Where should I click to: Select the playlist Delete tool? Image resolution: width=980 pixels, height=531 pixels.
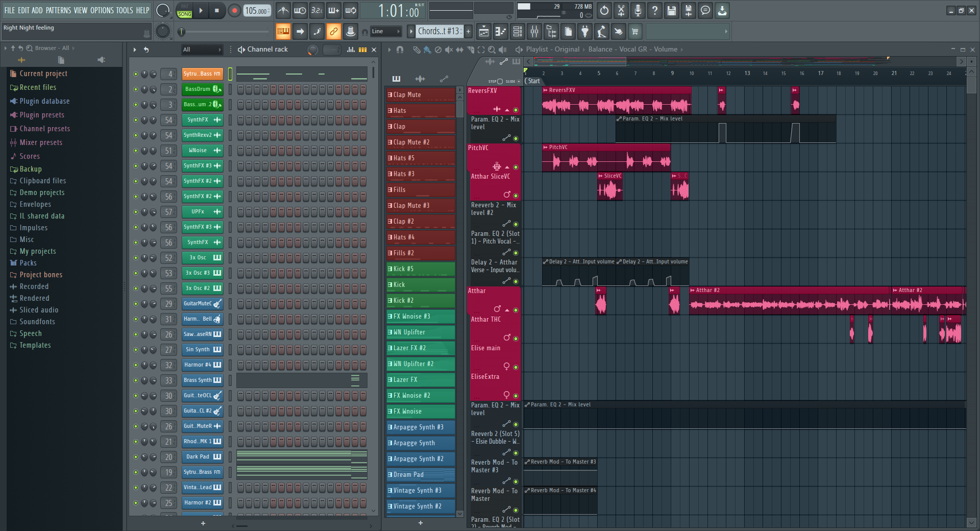[x=438, y=50]
